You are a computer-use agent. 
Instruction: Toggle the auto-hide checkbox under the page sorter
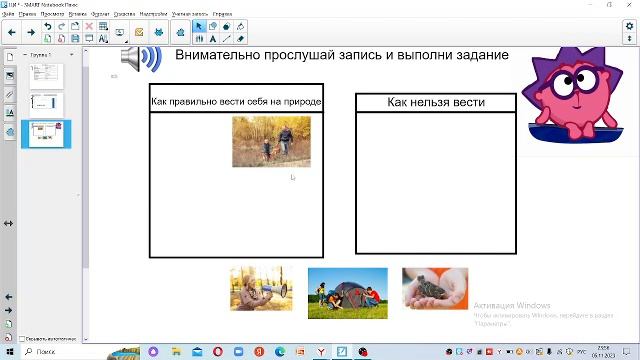pyautogui.click(x=22, y=339)
